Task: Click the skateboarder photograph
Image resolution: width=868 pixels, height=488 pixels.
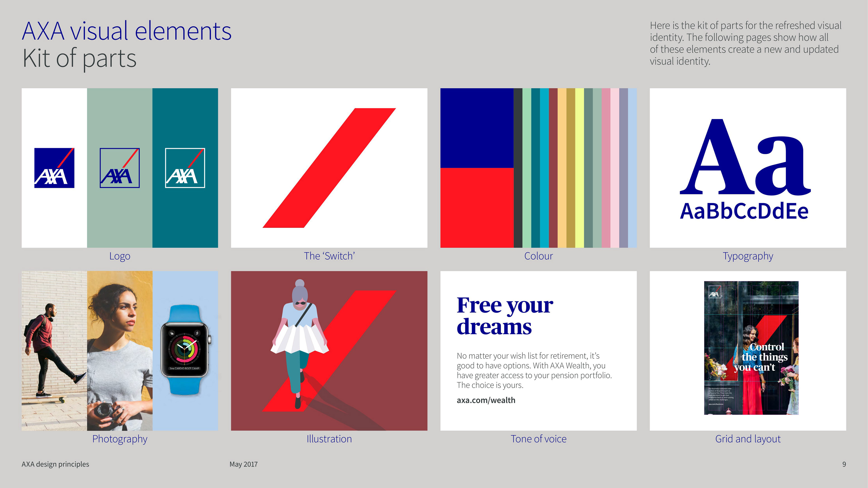Action: point(54,350)
